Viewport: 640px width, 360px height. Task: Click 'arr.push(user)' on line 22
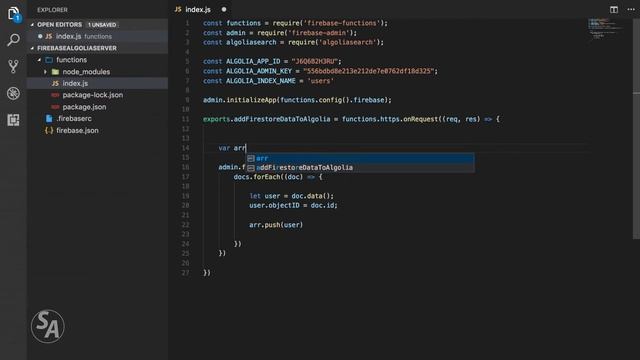276,225
